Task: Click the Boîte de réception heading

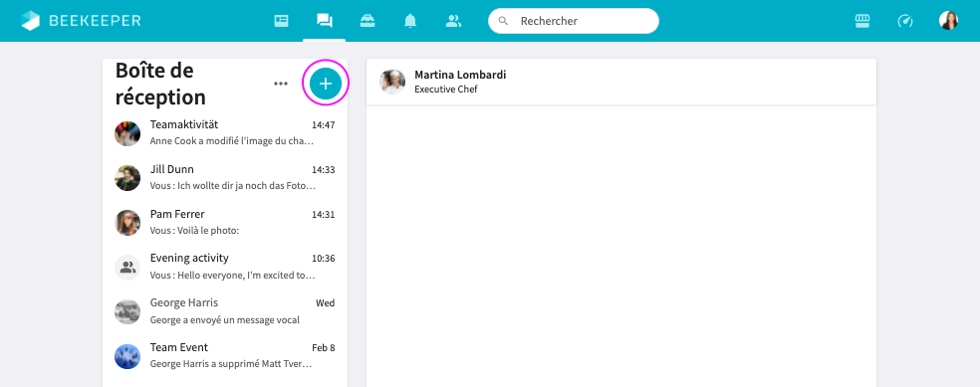Action: coord(160,84)
